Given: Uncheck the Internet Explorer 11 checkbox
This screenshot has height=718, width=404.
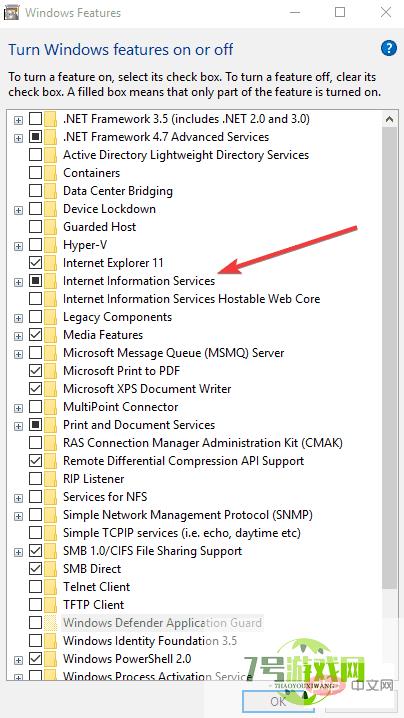Looking at the screenshot, I should click(x=35, y=263).
